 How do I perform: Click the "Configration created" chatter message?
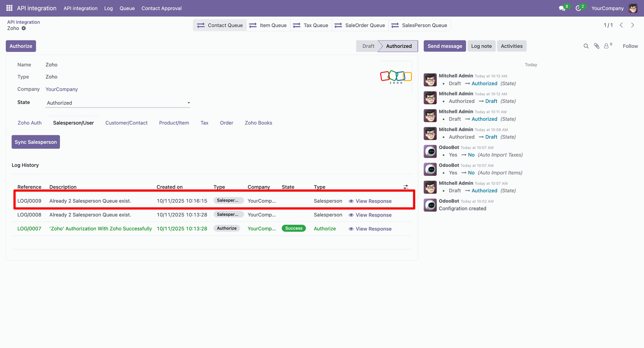[463, 208]
